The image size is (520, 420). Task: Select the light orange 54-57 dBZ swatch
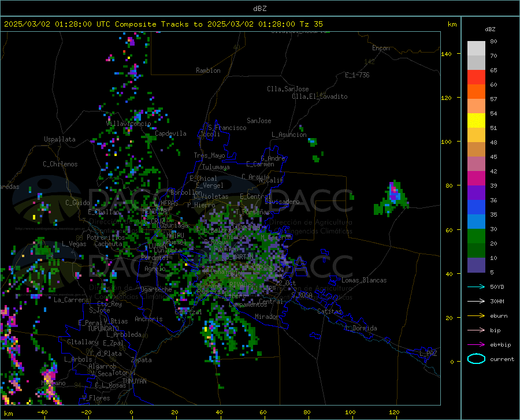(476, 106)
